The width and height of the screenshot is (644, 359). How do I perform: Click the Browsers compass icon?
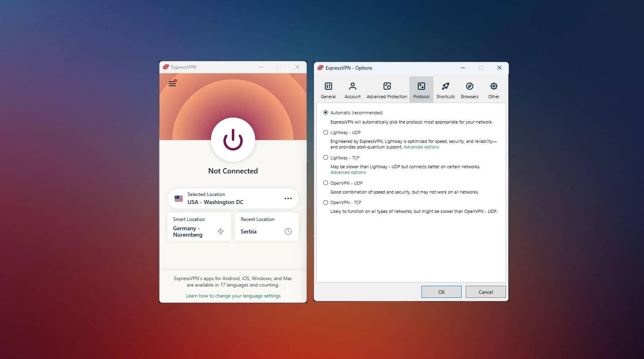(x=470, y=86)
